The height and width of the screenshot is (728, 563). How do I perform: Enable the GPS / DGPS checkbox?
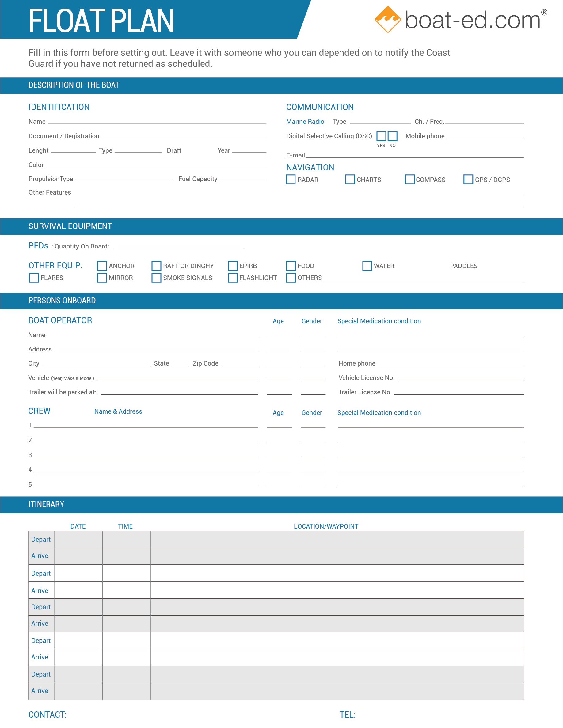[468, 180]
